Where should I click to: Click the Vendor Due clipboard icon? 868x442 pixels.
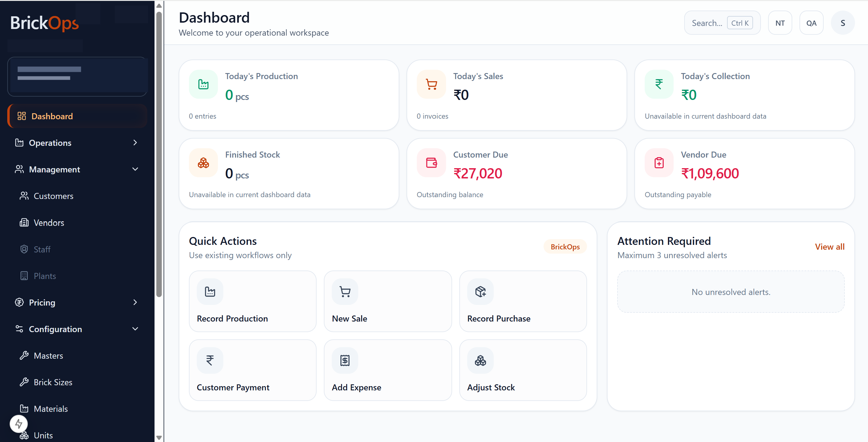pos(659,163)
